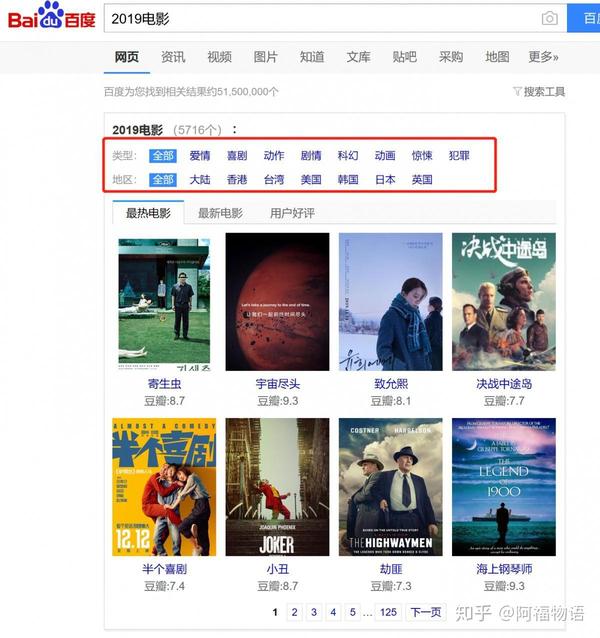The width and height of the screenshot is (600, 638).
Task: Filter by 剧情 genre
Action: point(311,155)
